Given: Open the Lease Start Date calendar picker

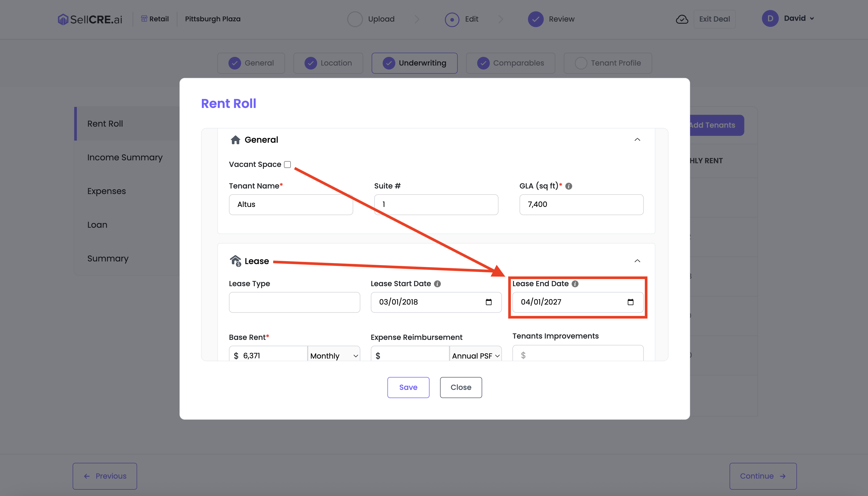Looking at the screenshot, I should (x=488, y=302).
